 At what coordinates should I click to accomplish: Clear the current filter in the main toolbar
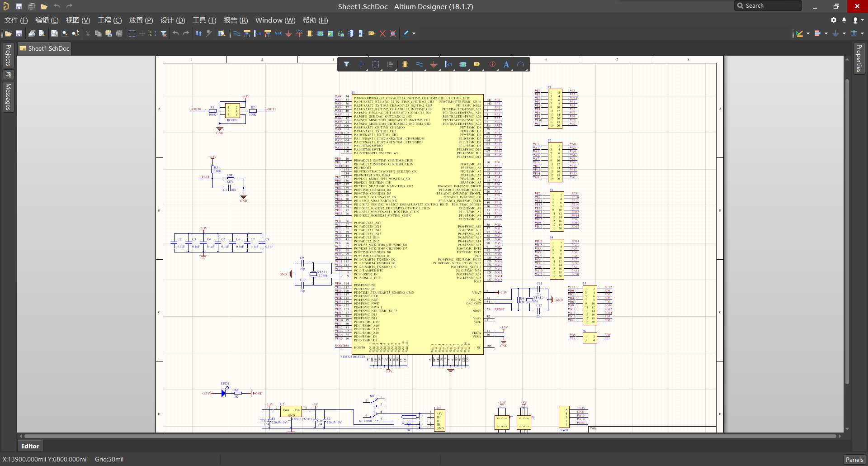point(164,33)
